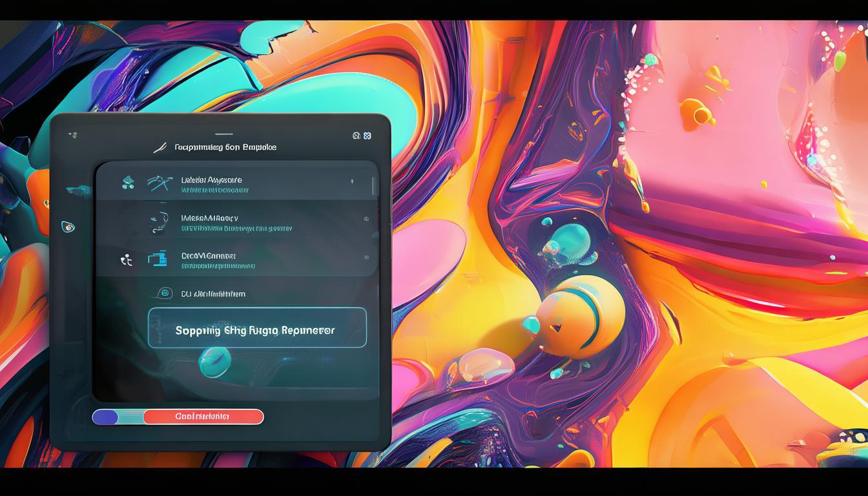The image size is (868, 496).
Task: Toggle the small indicator at the third row's right end
Action: [366, 258]
